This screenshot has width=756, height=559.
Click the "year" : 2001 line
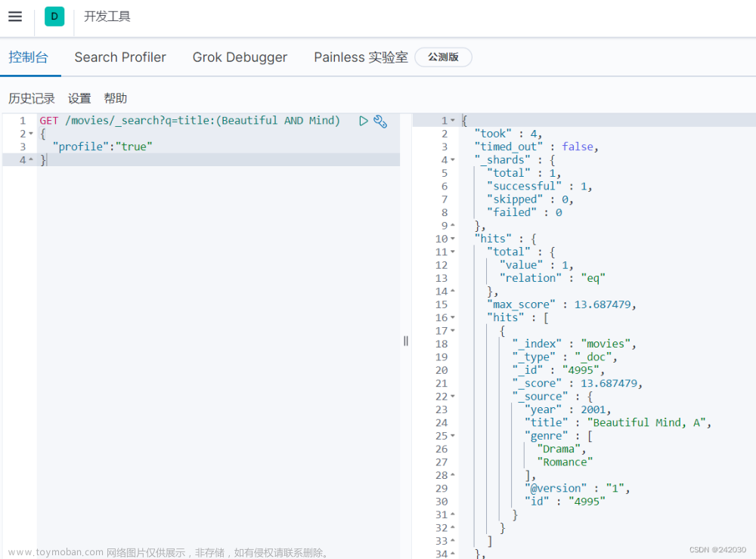[568, 409]
